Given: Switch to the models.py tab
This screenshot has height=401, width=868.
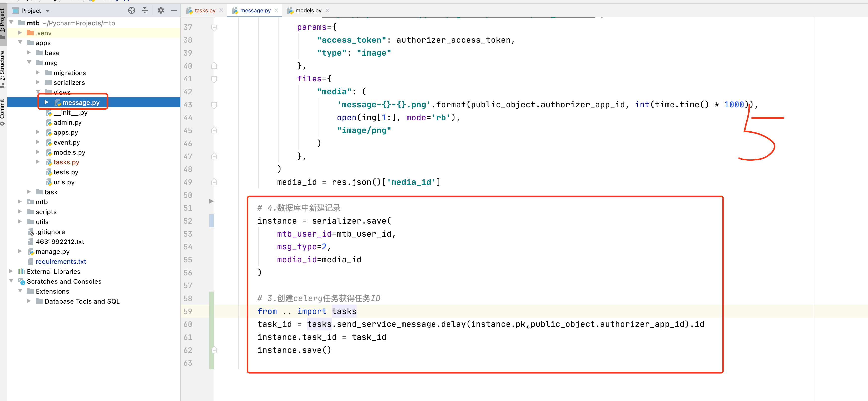Looking at the screenshot, I should [308, 11].
